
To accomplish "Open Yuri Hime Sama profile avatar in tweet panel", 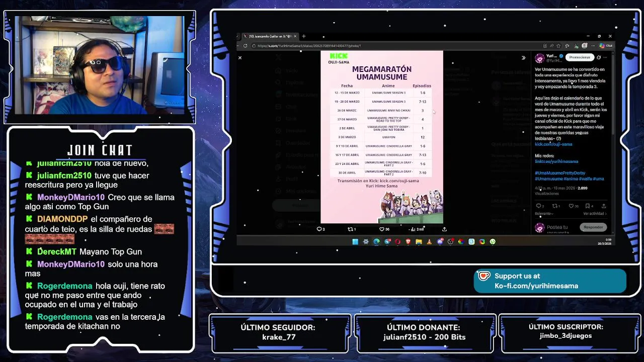I will tap(540, 58).
